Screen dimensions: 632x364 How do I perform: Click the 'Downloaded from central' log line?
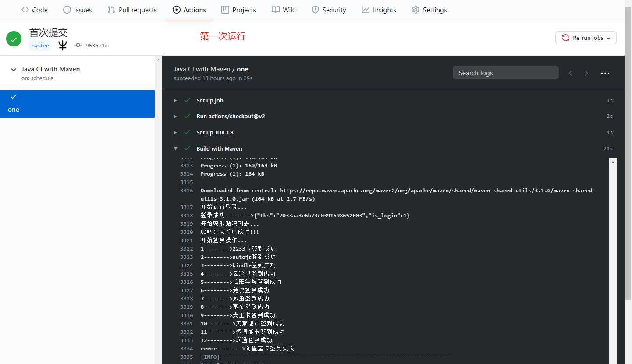(398, 194)
